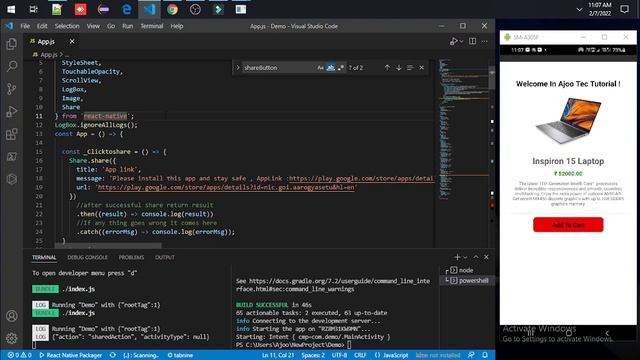Close the find widget

click(422, 68)
